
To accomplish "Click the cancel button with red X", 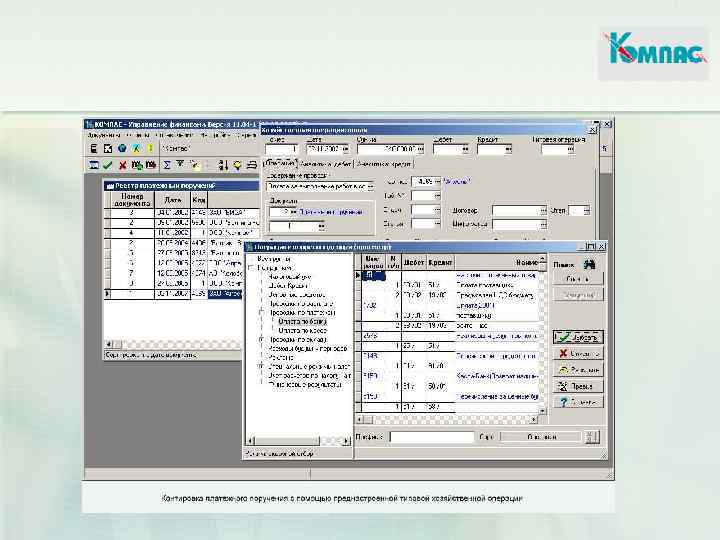I will tap(578, 354).
